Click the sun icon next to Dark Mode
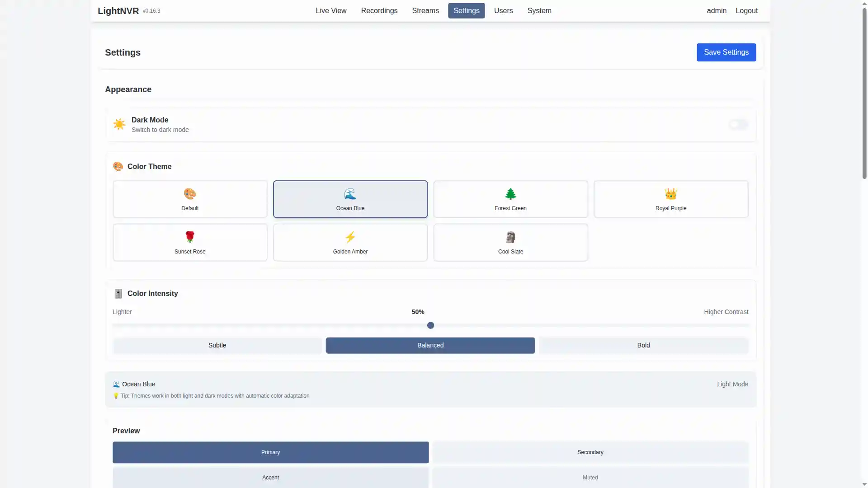Viewport: 868px width, 488px height. pyautogui.click(x=119, y=124)
